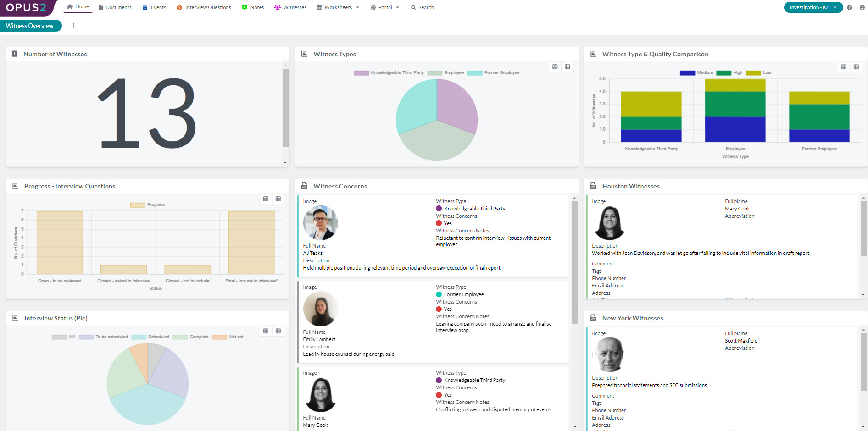Expand the Portal dropdown menu
Screen dimensions: 868x431
pos(385,7)
